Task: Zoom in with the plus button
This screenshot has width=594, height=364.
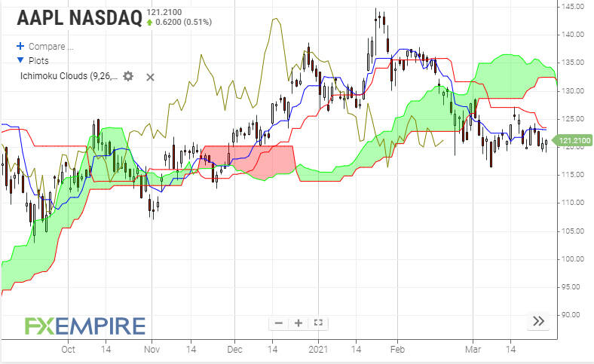Action: coord(299,323)
